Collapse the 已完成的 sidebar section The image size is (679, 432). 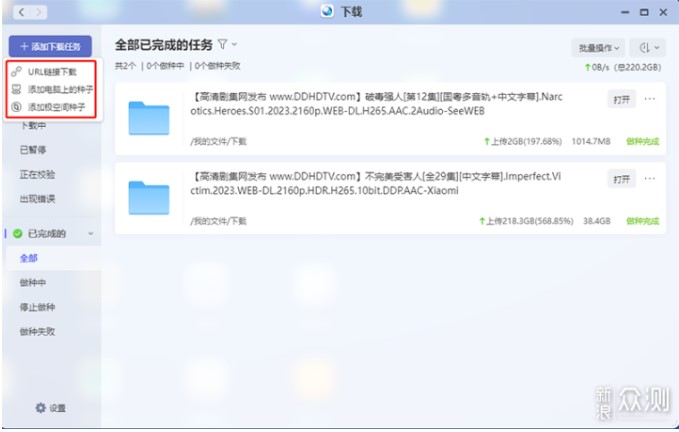tap(91, 233)
